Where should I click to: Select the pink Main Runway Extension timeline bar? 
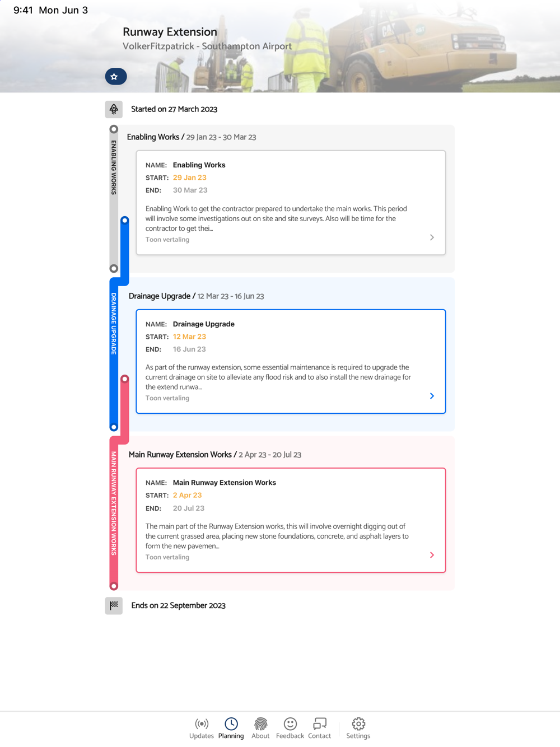point(114,513)
